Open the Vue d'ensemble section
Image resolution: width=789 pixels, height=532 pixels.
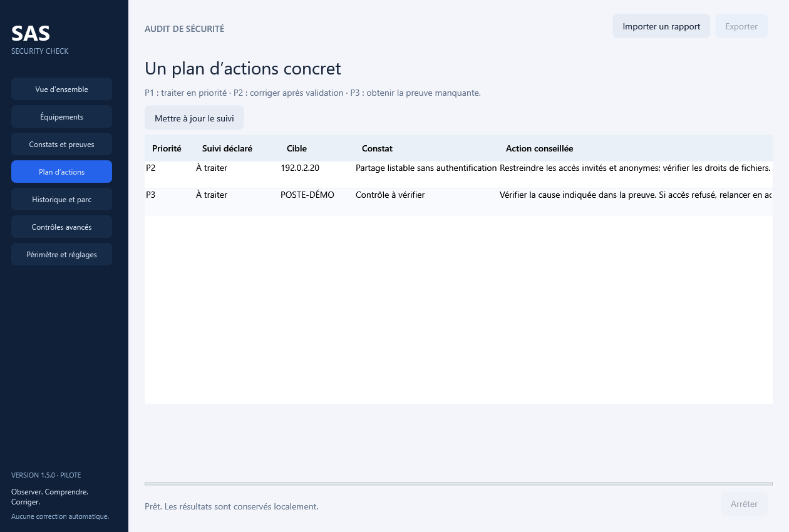(61, 89)
